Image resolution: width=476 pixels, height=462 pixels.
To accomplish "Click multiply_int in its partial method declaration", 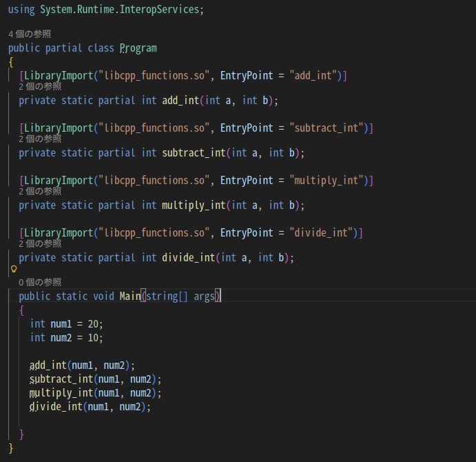I will click(x=194, y=205).
